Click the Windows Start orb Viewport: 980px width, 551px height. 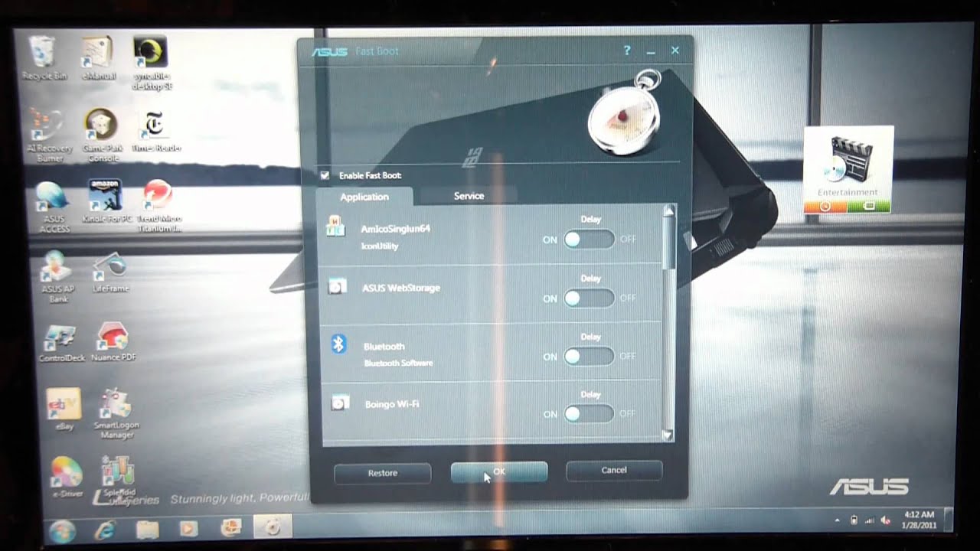click(x=62, y=530)
